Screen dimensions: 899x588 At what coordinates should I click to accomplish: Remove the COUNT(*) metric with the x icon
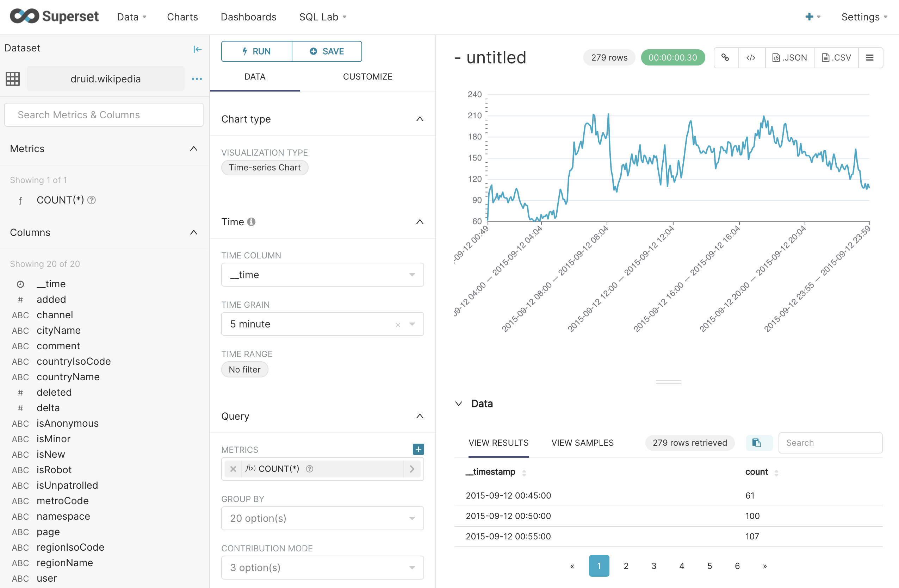point(233,469)
